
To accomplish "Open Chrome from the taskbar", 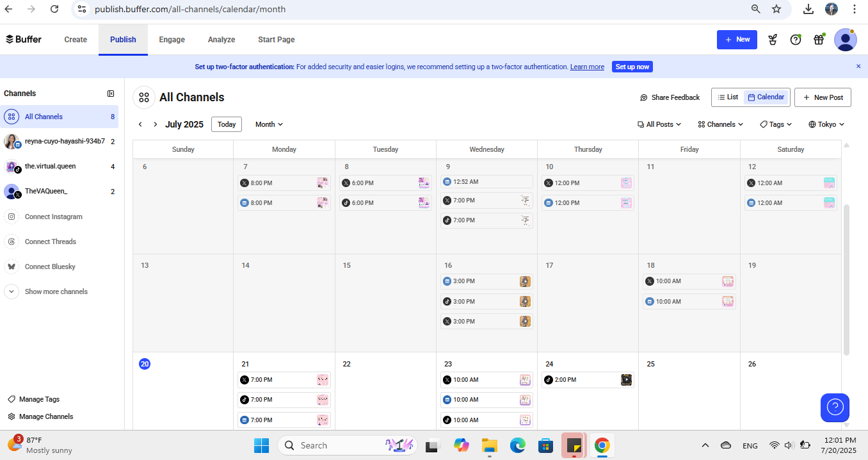I will [x=602, y=445].
